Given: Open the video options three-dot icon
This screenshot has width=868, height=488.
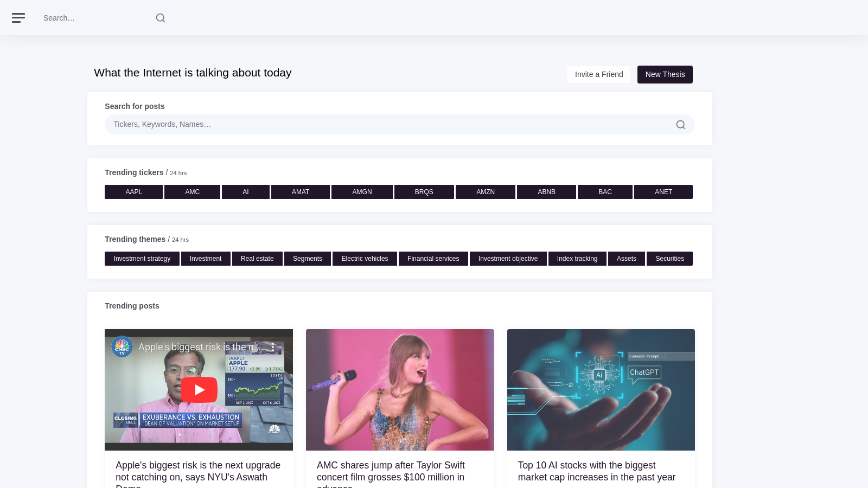Looking at the screenshot, I should click(x=273, y=347).
